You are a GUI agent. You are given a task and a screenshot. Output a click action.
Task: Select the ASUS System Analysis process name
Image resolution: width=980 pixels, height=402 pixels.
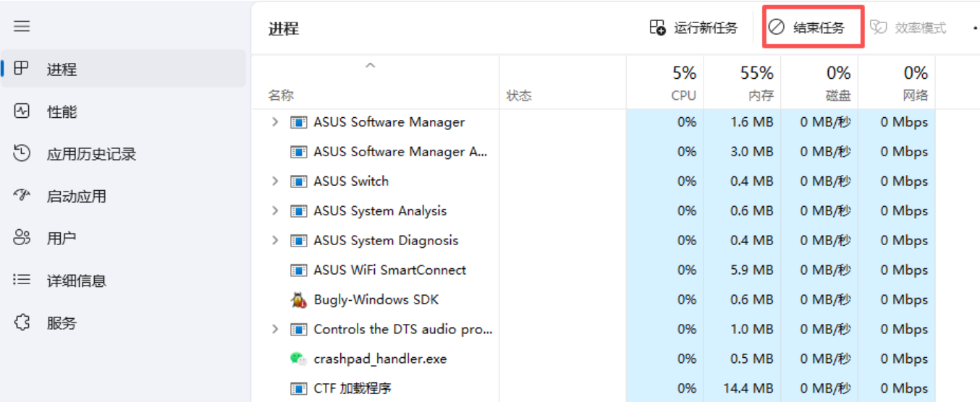380,211
